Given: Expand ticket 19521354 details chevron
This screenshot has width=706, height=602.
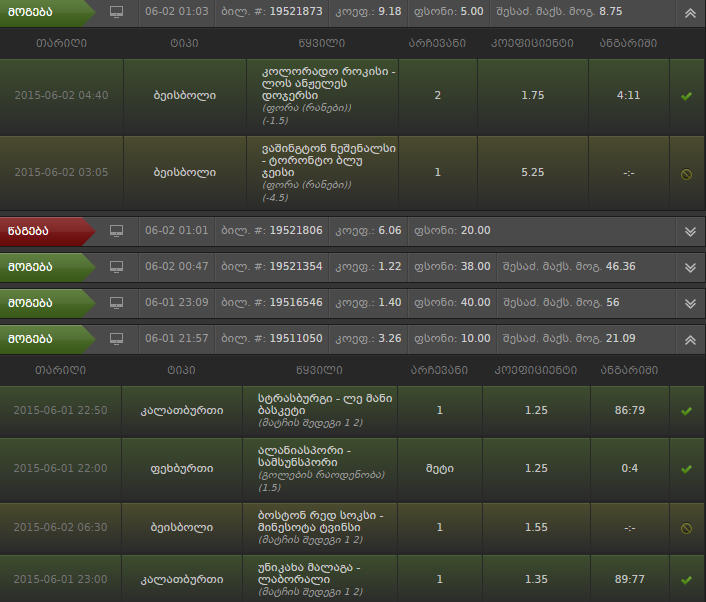Looking at the screenshot, I should point(690,267).
